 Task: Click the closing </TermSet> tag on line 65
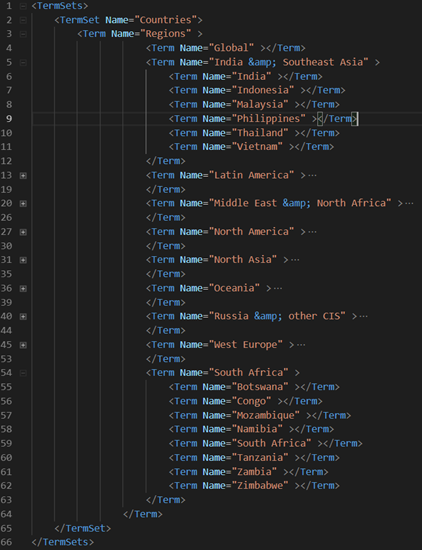(x=83, y=528)
